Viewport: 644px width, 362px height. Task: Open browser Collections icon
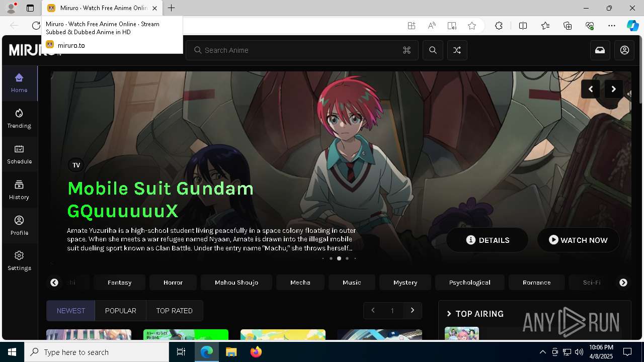click(568, 26)
